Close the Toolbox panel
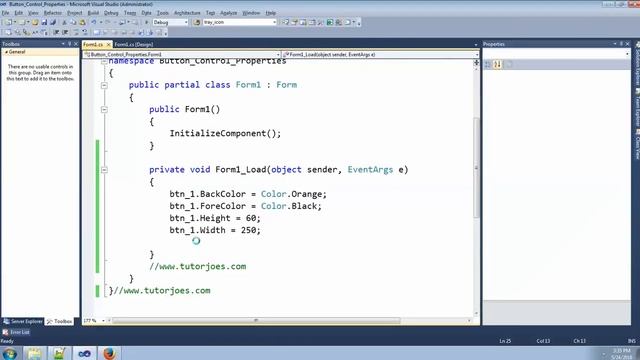This screenshot has height=360, width=640. pyautogui.click(x=76, y=44)
